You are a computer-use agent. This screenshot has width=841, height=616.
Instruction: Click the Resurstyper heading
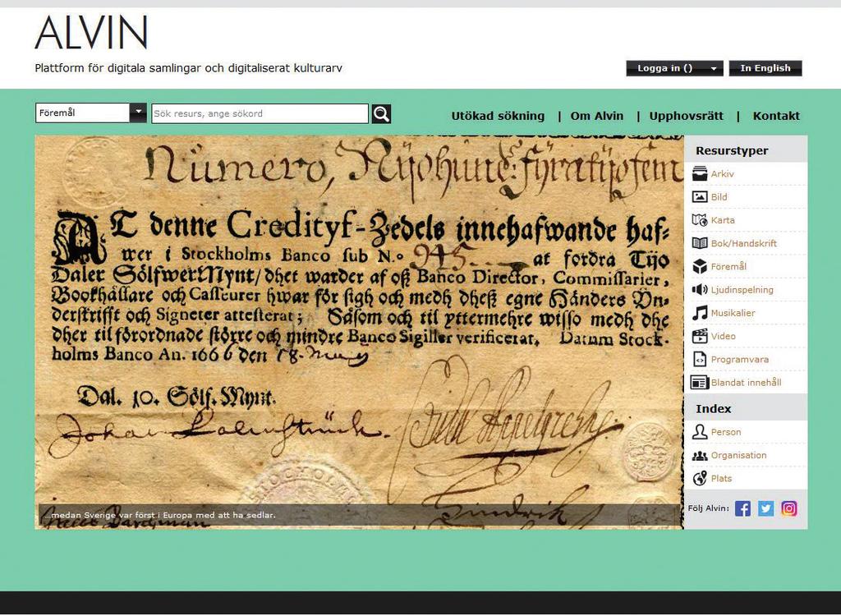pos(732,151)
